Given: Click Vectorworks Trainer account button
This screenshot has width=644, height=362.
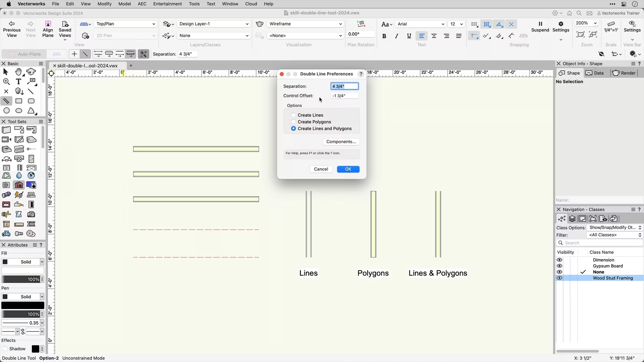Looking at the screenshot, I should pos(618,13).
